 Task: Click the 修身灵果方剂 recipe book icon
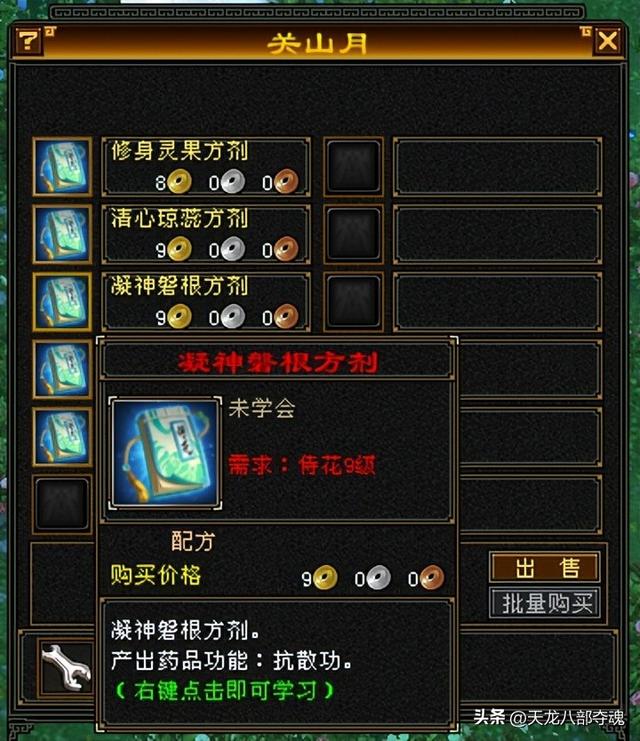[62, 166]
